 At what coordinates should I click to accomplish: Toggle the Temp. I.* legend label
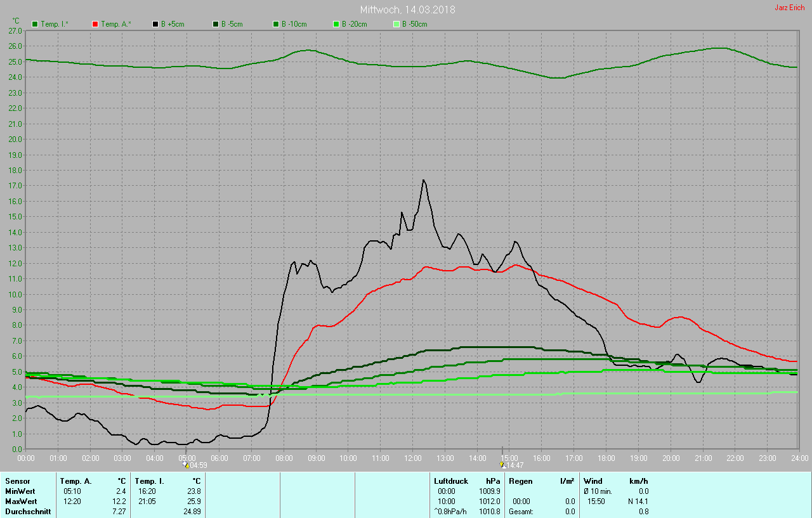pos(55,24)
